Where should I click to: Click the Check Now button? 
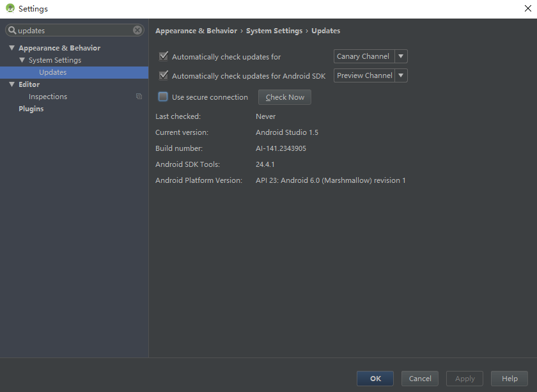click(284, 97)
